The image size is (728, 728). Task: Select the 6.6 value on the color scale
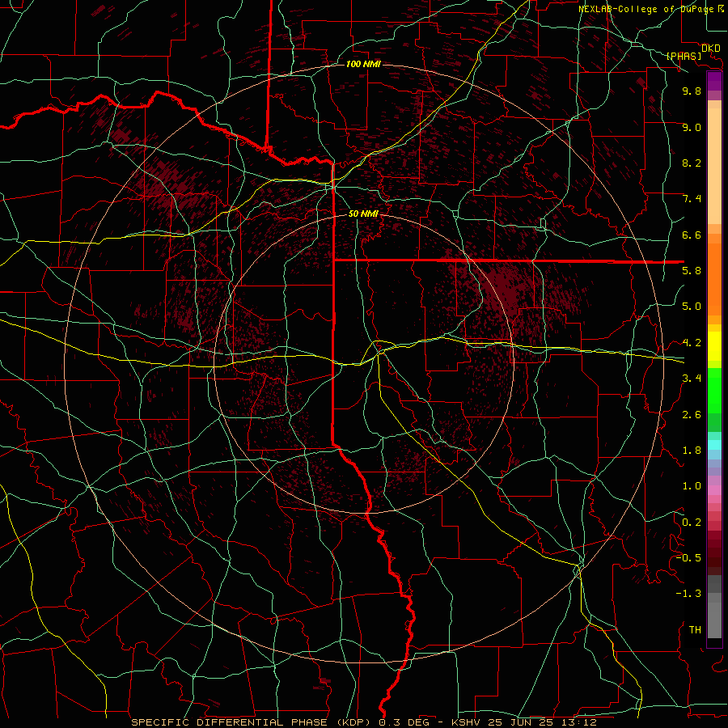[692, 235]
